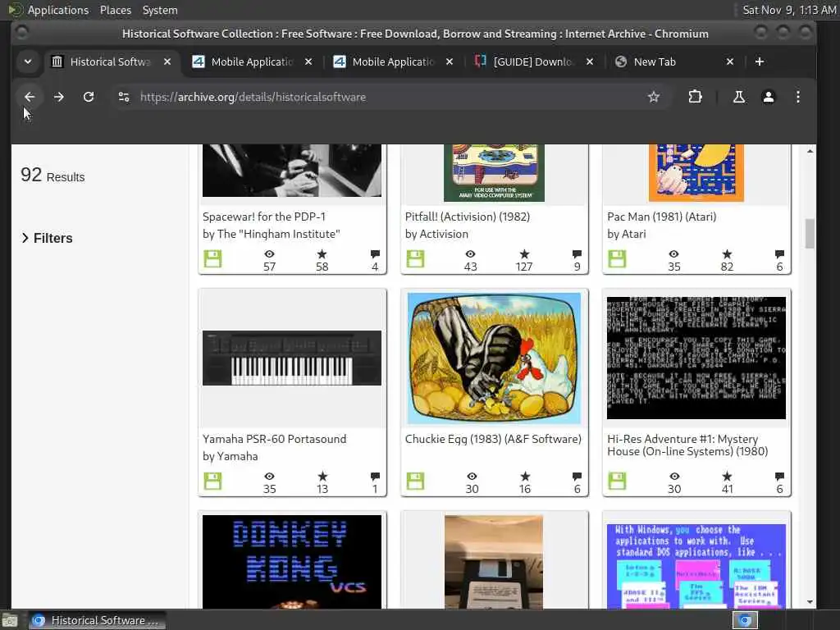
Task: Close the New Tab tab
Action: 729,62
